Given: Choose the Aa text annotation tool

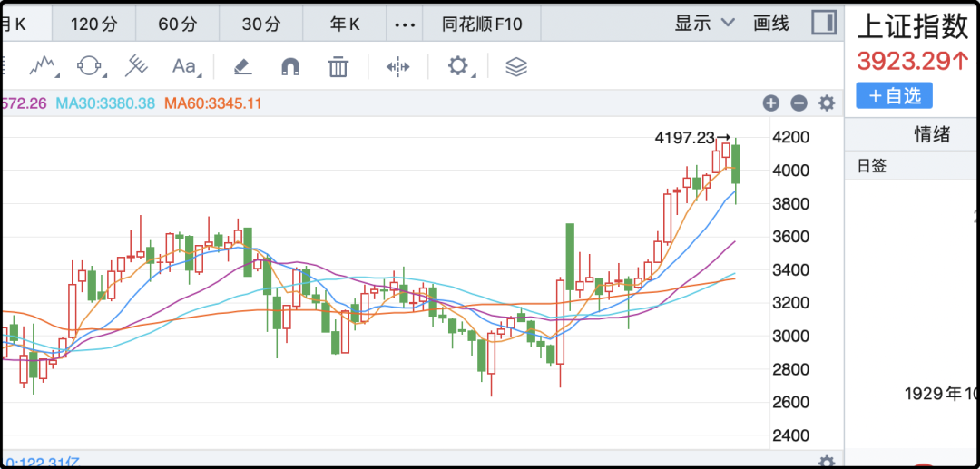Looking at the screenshot, I should pos(184,66).
